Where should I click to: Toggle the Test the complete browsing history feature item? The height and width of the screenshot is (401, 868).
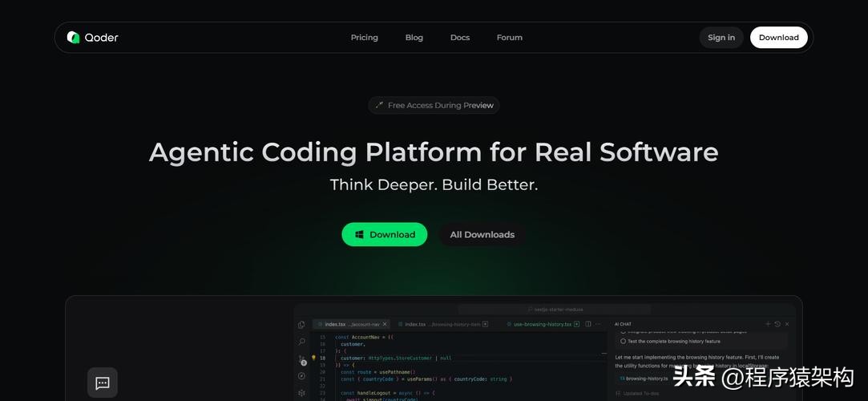click(x=624, y=341)
